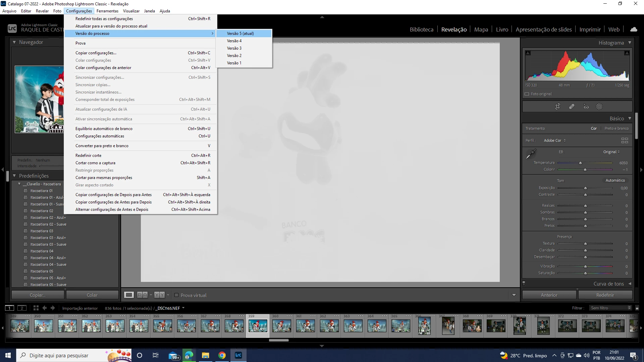Open the Masking tool
This screenshot has width=644, height=362.
coord(599,107)
